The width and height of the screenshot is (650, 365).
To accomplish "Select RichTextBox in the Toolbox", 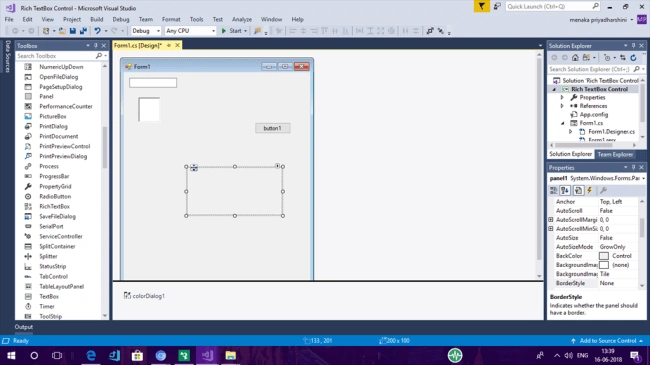I will pos(54,206).
